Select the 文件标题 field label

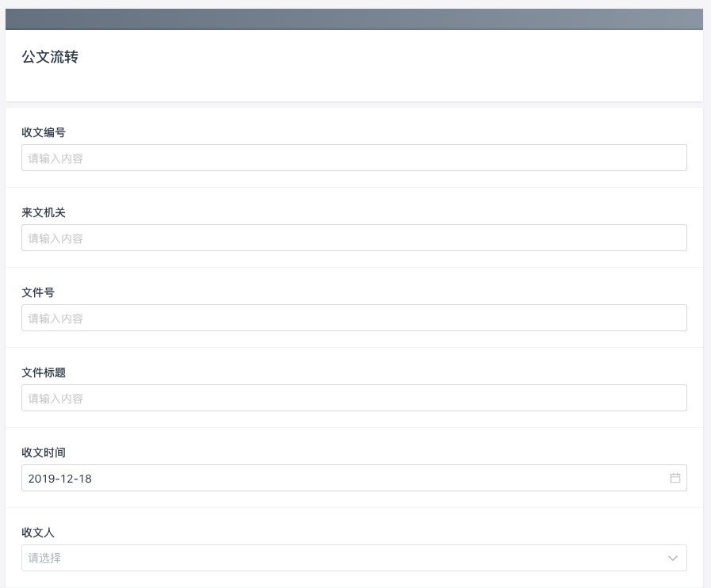pyautogui.click(x=44, y=372)
